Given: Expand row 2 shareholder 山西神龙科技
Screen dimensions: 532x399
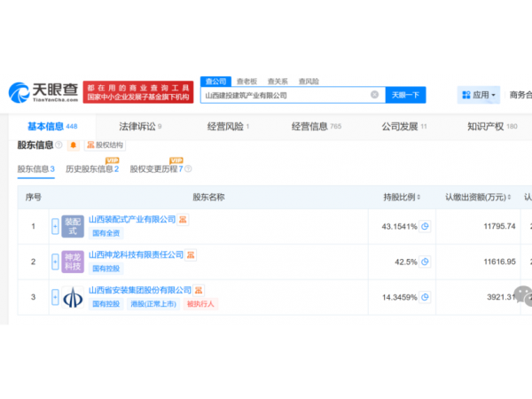Looking at the screenshot, I should tap(55, 262).
